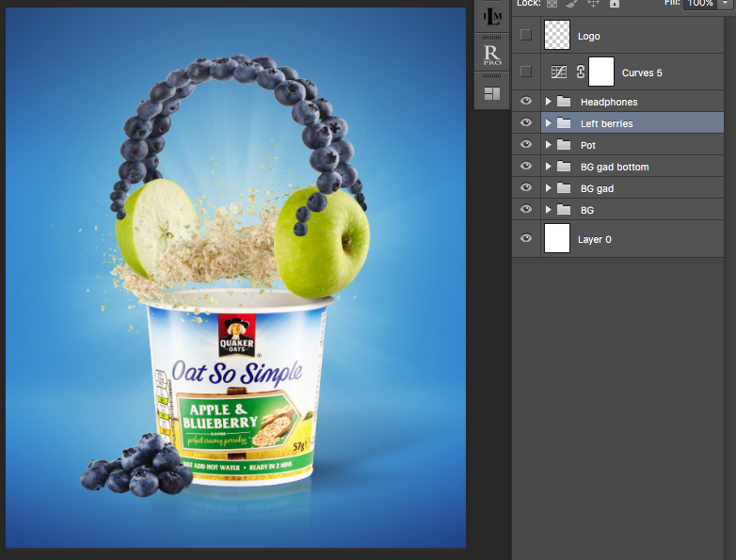Show the hidden Curves 5 layer
This screenshot has width=736, height=560.
pyautogui.click(x=526, y=72)
